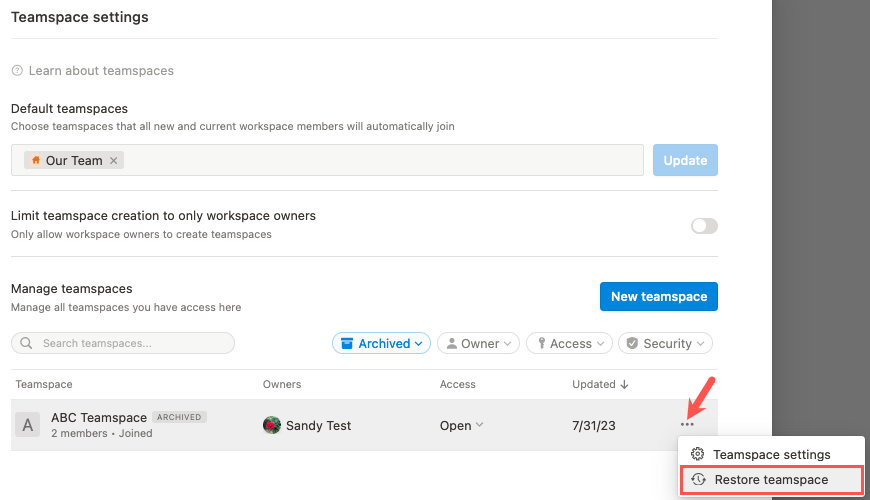
Task: Click the ARCHIVED badge
Action: 179,417
